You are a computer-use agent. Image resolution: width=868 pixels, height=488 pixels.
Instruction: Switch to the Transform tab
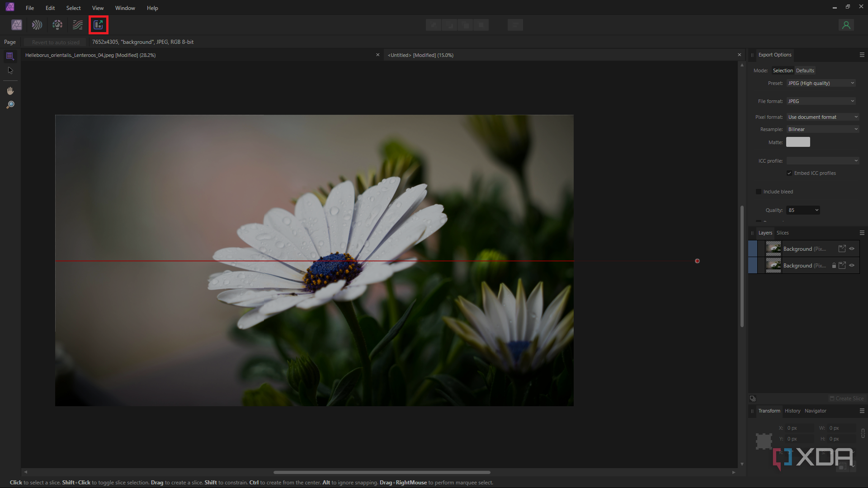point(769,411)
